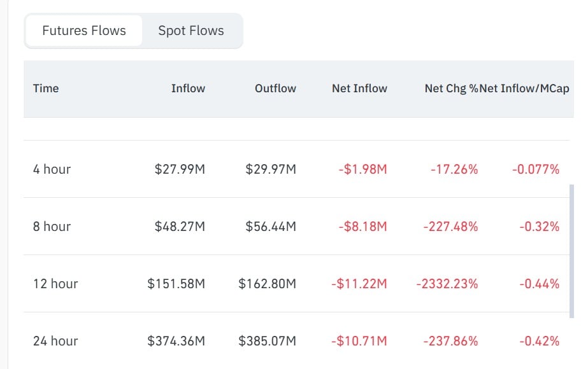Click the -$10.71M net inflow value
This screenshot has height=369, width=588.
point(359,341)
